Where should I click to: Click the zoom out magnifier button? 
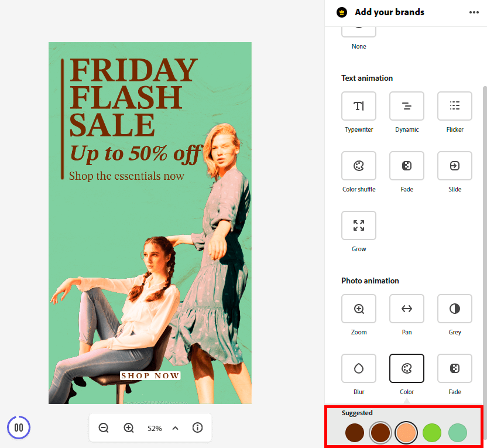104,428
